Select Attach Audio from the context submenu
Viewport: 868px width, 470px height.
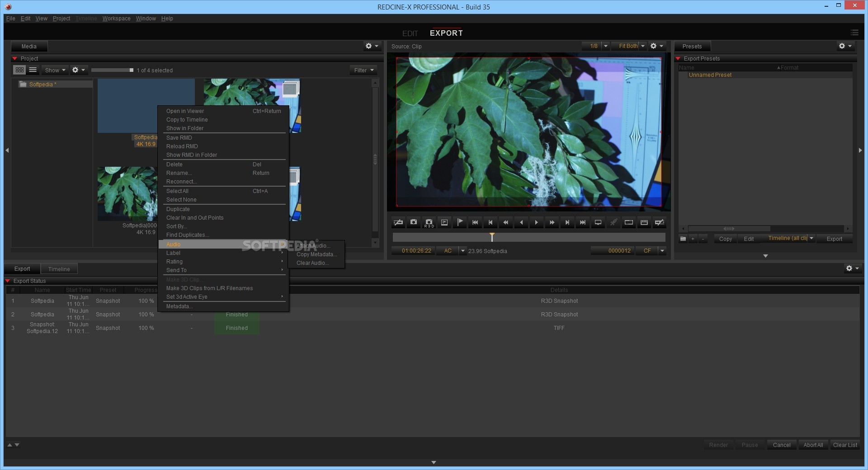click(x=314, y=245)
